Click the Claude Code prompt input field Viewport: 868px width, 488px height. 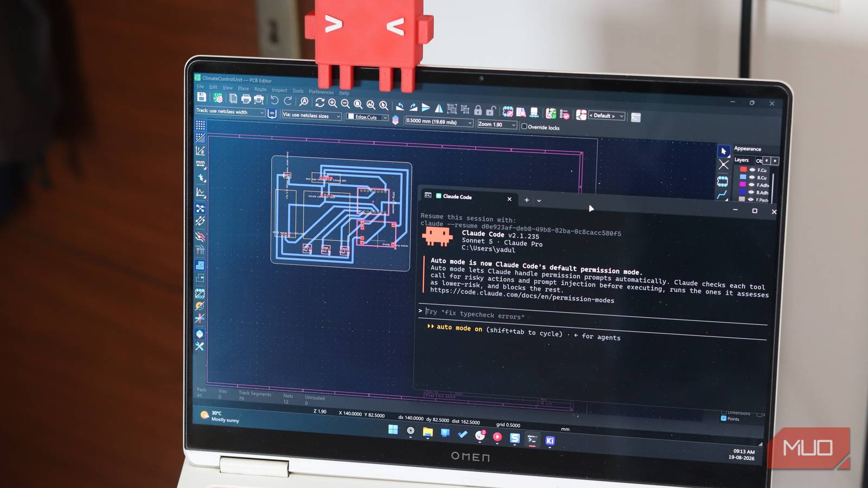point(593,316)
